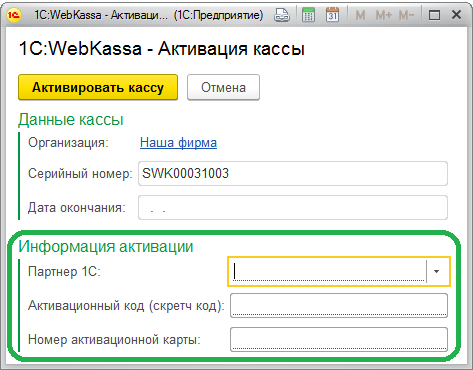The width and height of the screenshot is (473, 370).
Task: Click the Партнер 1С: label
Action: (64, 271)
